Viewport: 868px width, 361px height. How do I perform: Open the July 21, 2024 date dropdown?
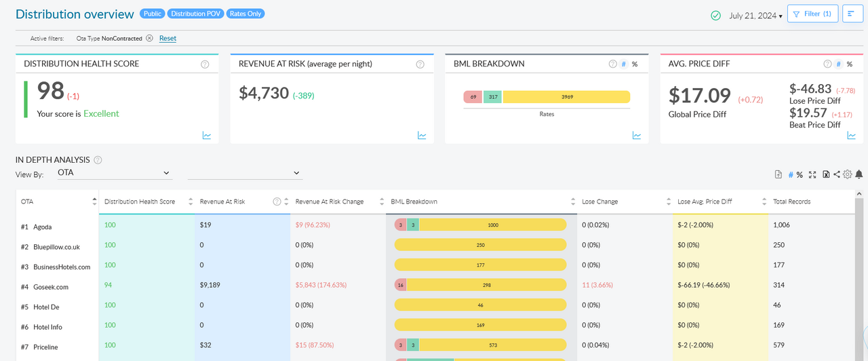point(757,16)
